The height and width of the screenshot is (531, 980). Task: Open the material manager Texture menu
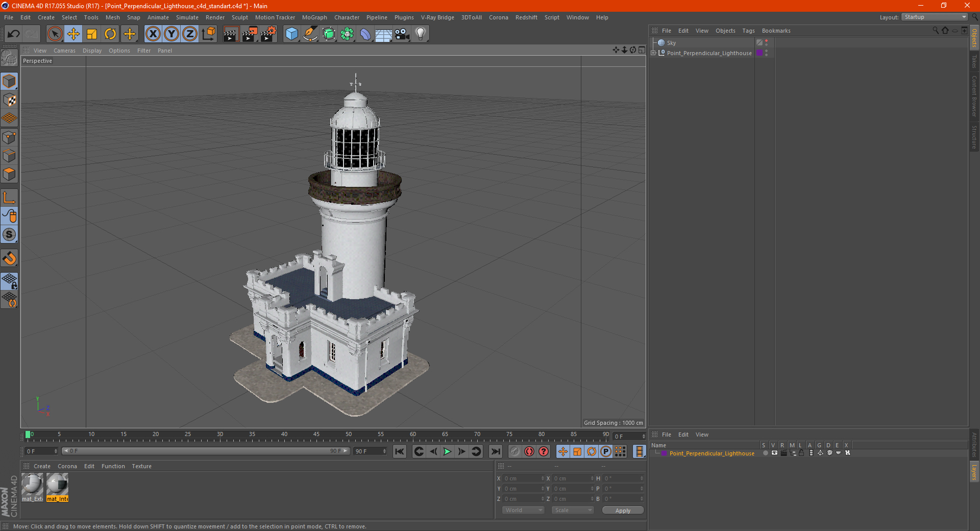[x=141, y=466]
